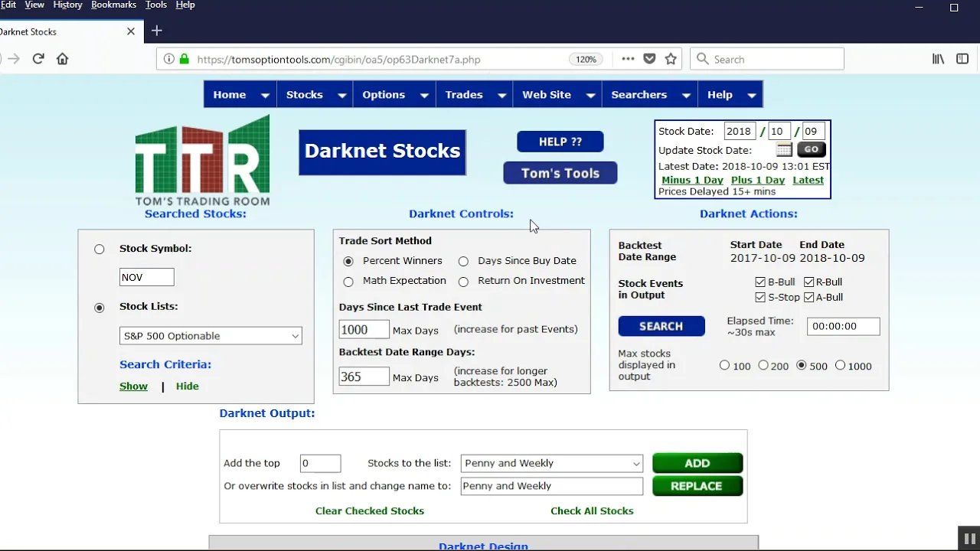Select the Stock Lists radio button
The width and height of the screenshot is (980, 551).
(x=100, y=308)
